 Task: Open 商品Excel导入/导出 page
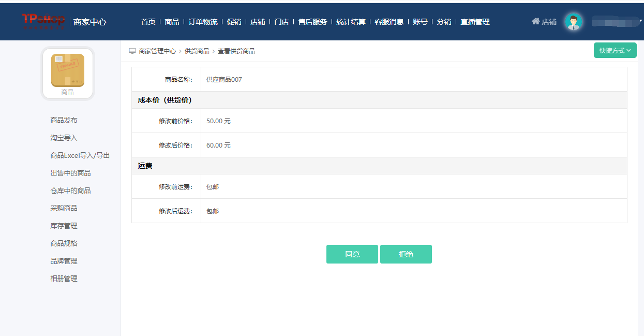(x=80, y=155)
